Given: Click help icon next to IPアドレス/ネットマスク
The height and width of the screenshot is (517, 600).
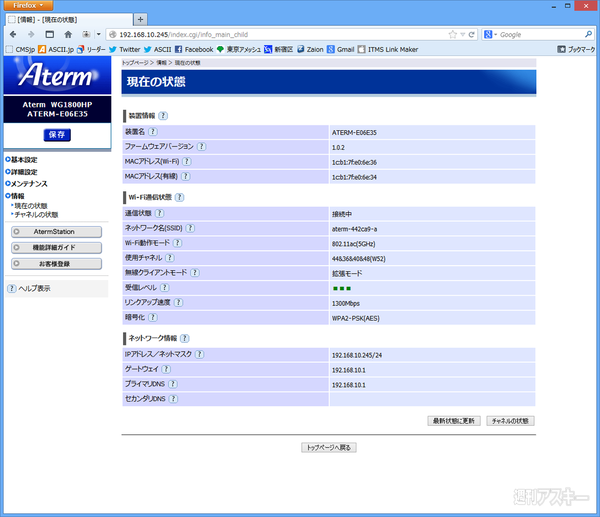Looking at the screenshot, I should [199, 354].
